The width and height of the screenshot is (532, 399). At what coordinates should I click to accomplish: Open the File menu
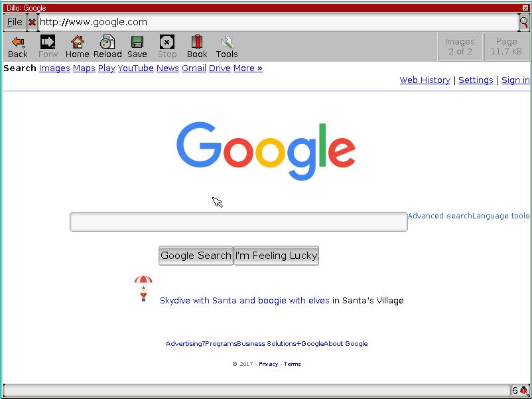click(x=15, y=23)
